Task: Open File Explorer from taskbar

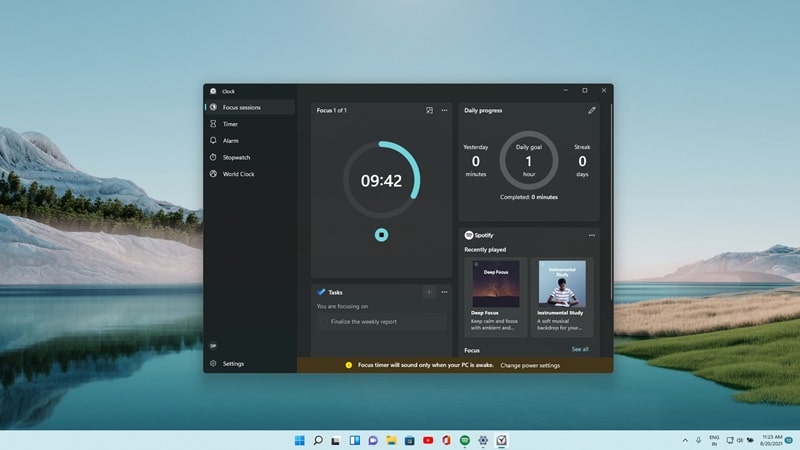Action: coord(391,440)
